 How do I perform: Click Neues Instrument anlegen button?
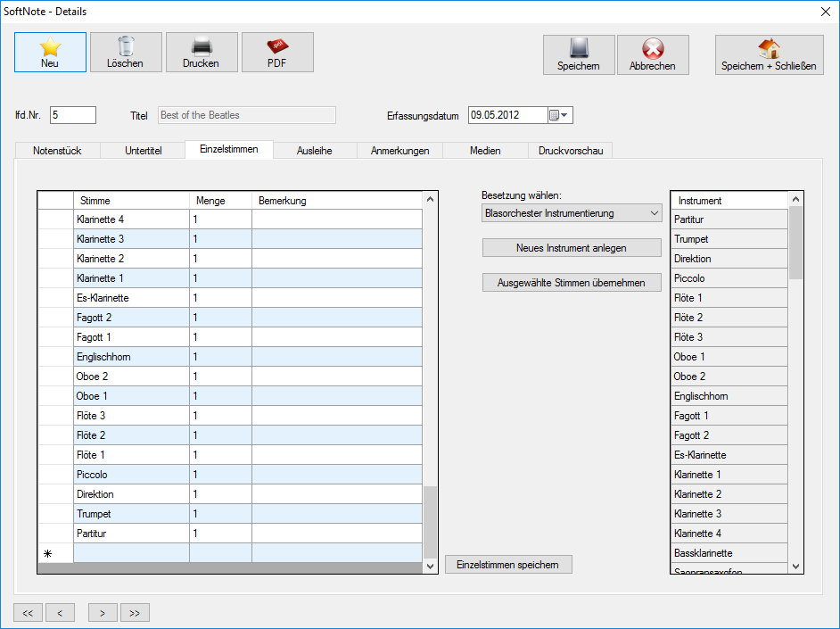point(572,247)
